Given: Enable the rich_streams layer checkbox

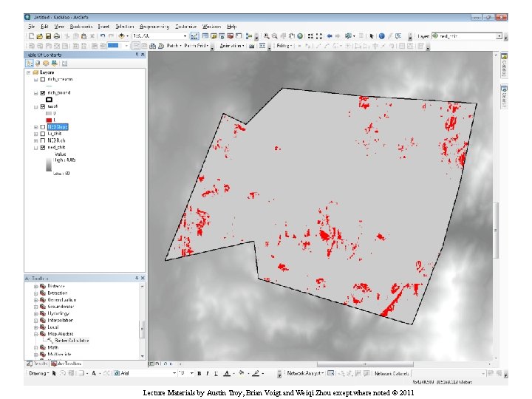Looking at the screenshot, I should pyautogui.click(x=43, y=78).
